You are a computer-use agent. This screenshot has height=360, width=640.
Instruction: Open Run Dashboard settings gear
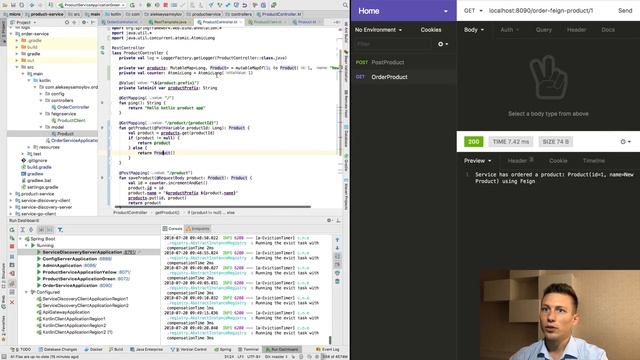329,220
